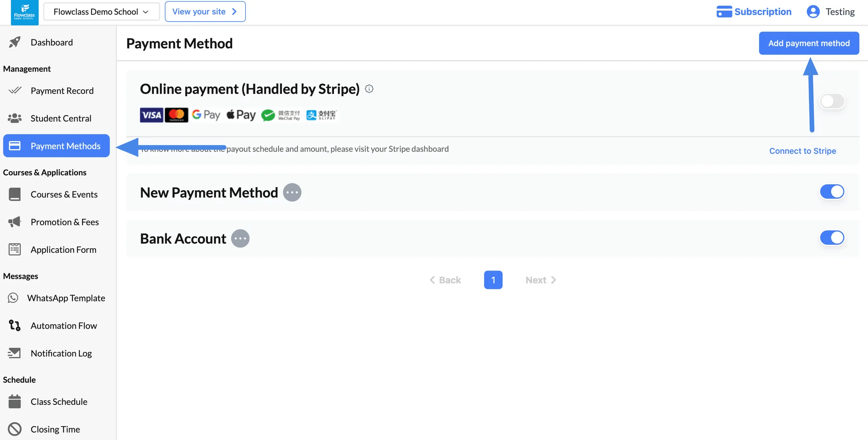Open Student Central via its people icon
The image size is (868, 440).
click(14, 118)
